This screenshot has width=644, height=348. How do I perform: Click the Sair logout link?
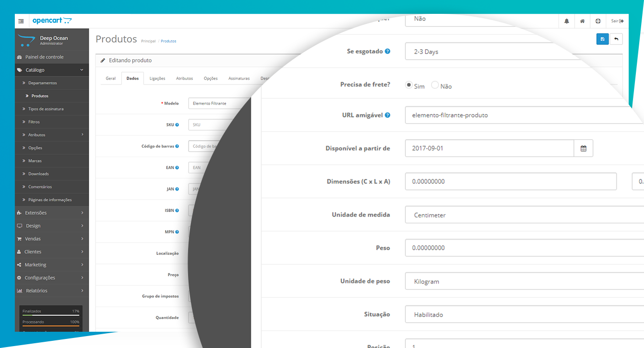pos(617,21)
